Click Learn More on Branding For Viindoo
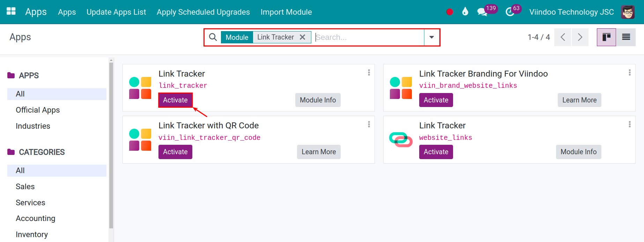This screenshot has height=242, width=644. tap(579, 100)
